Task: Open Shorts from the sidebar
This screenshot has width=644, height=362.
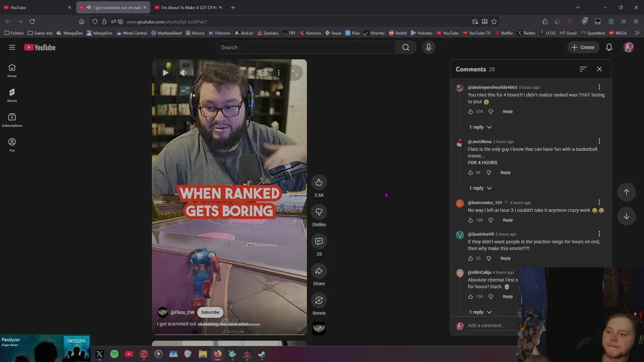Action: click(12, 95)
